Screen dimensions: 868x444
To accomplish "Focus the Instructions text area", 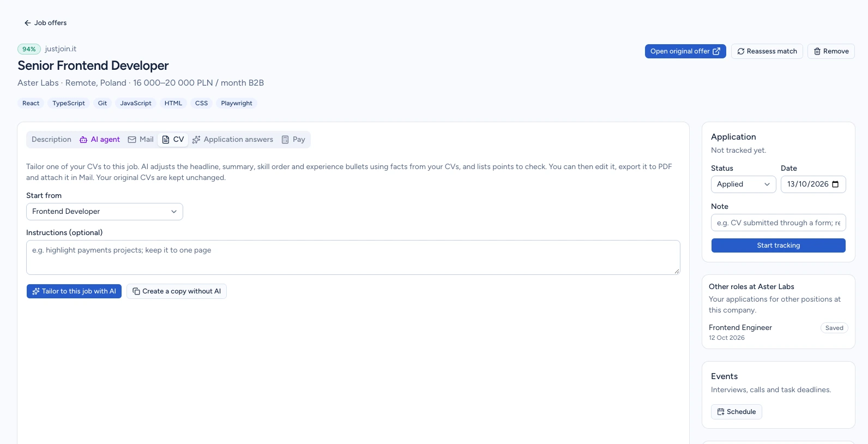I will point(353,257).
